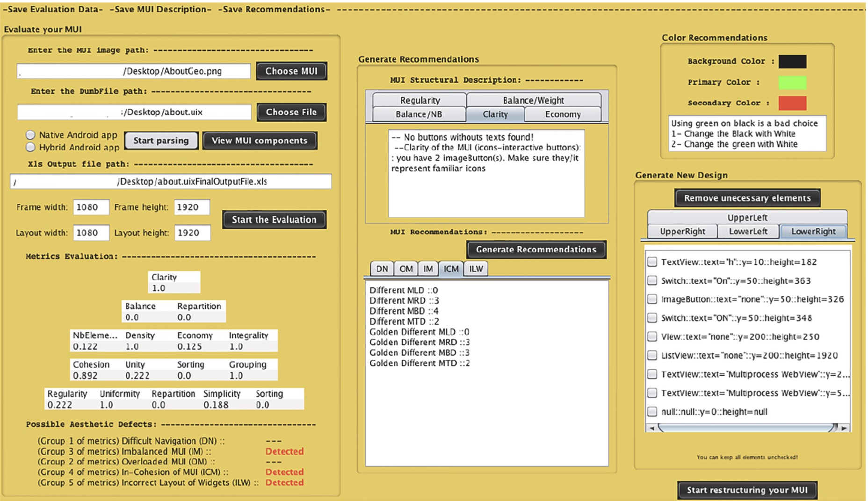Select the Clarity tab
Screen dimensions: 868x501
click(495, 115)
